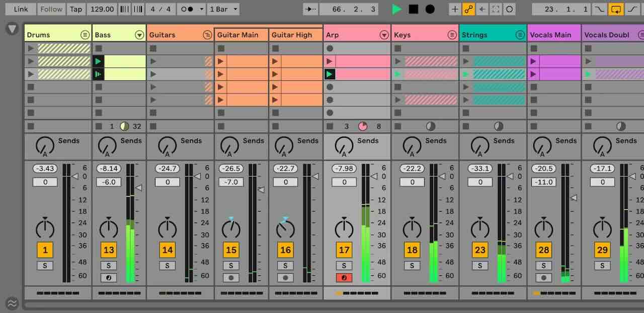Click Phase Nudge Down icon beside tempo

click(x=124, y=9)
